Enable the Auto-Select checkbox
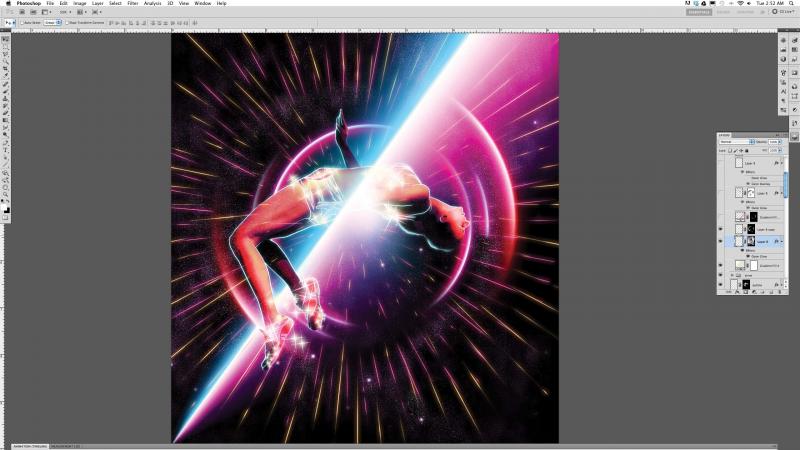This screenshot has width=800, height=450. tap(22, 21)
